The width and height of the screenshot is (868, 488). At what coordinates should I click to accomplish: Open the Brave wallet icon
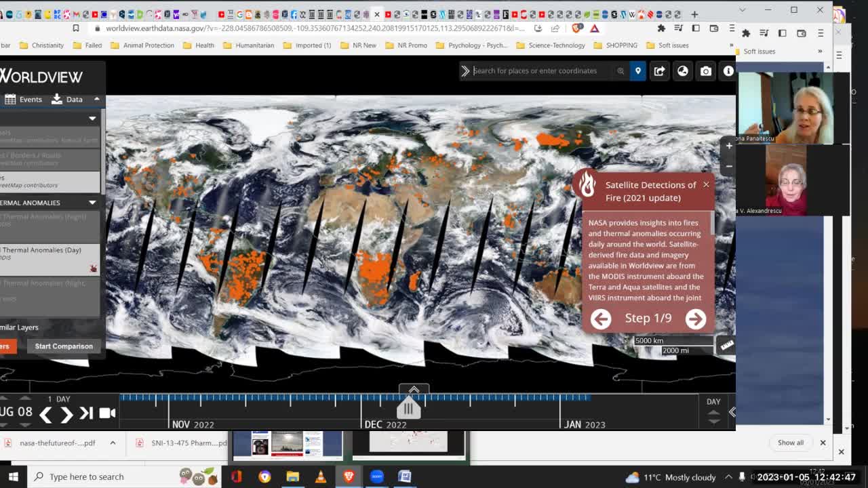pos(713,28)
